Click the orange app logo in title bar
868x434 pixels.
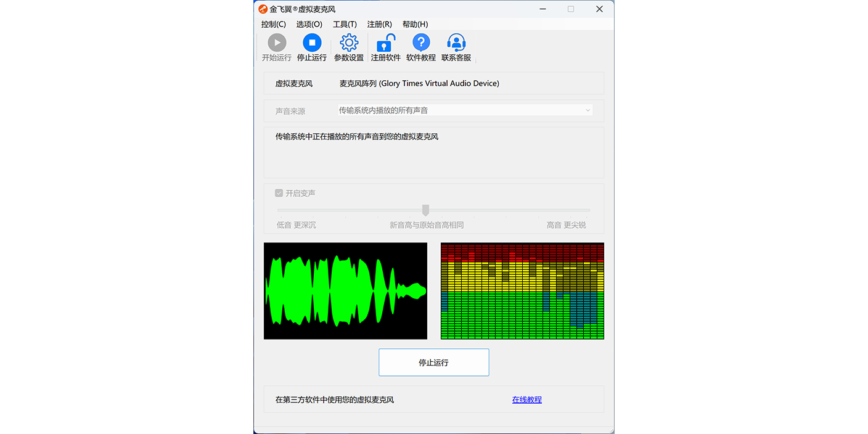coord(263,9)
